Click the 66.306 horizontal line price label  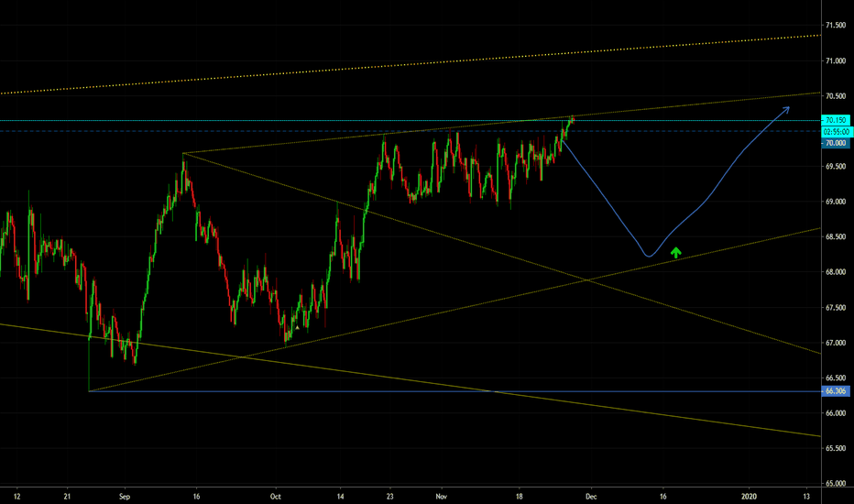[835, 391]
